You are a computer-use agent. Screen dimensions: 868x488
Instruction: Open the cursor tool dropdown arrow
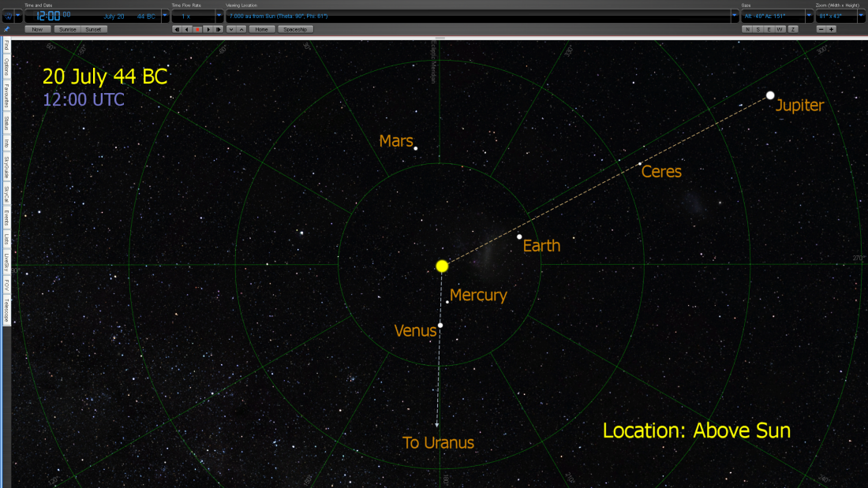tap(17, 17)
